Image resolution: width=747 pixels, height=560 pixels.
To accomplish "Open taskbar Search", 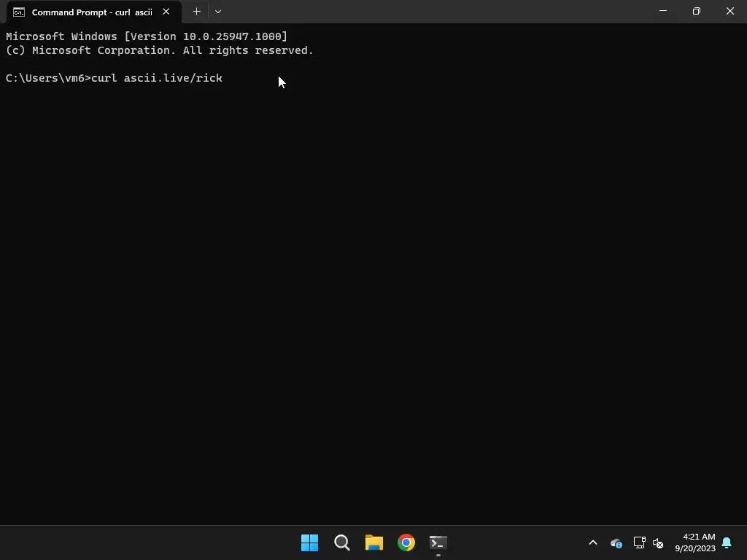I will tap(342, 542).
